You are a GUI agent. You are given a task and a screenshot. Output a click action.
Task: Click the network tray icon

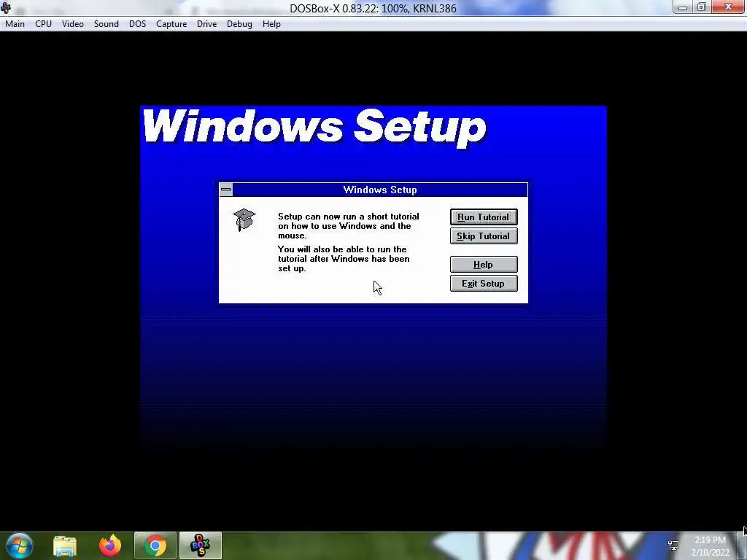(673, 545)
